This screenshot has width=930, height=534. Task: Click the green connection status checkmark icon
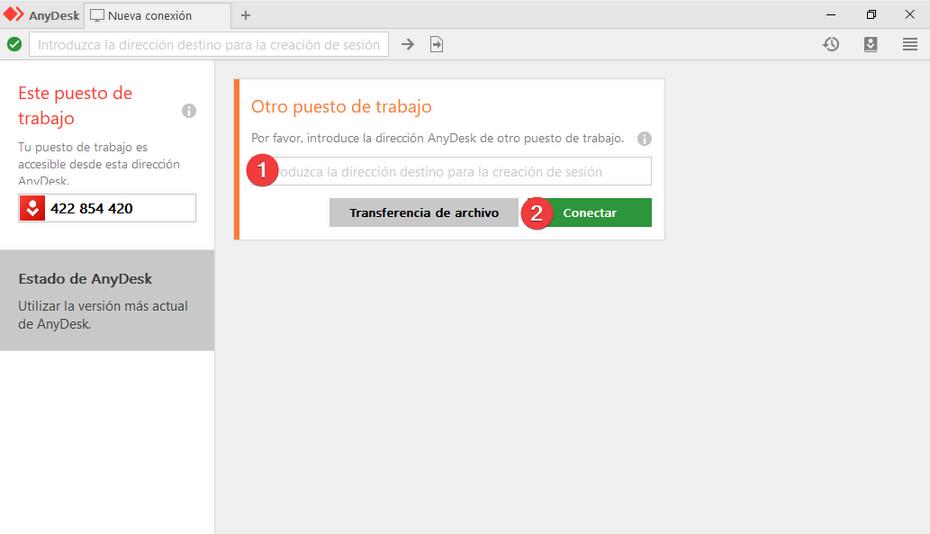coord(14,44)
